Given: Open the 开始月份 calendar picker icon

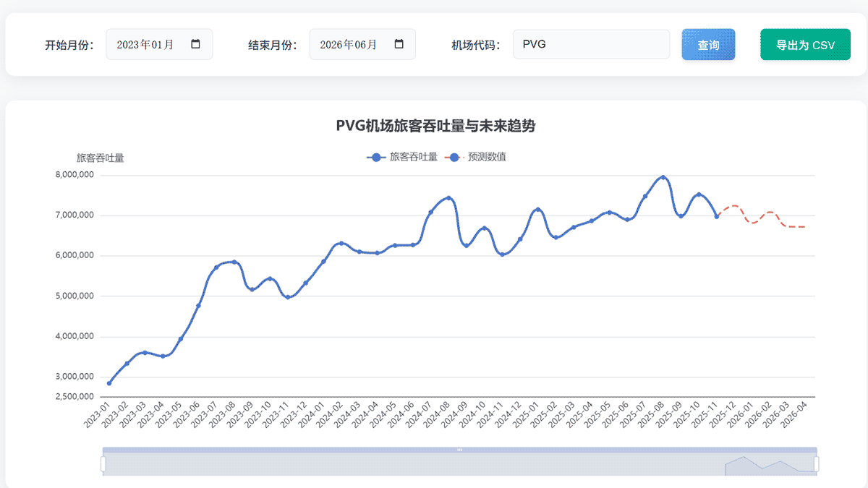Looking at the screenshot, I should tap(195, 44).
